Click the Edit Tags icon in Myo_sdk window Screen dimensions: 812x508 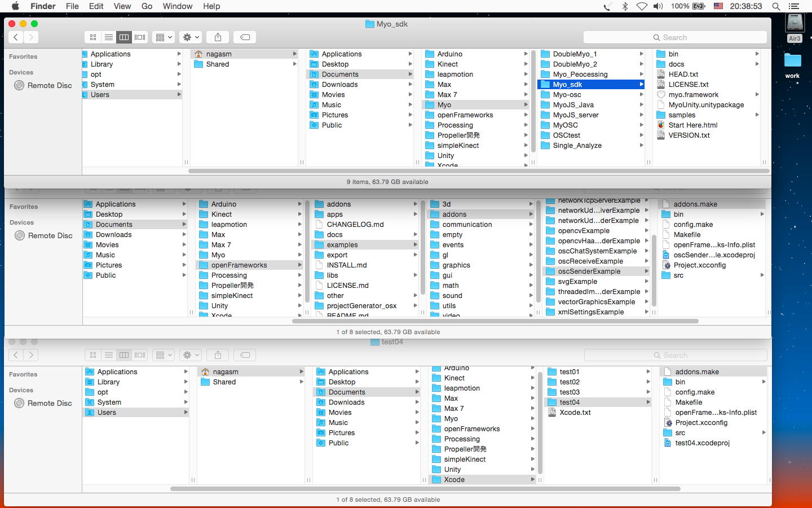point(245,37)
